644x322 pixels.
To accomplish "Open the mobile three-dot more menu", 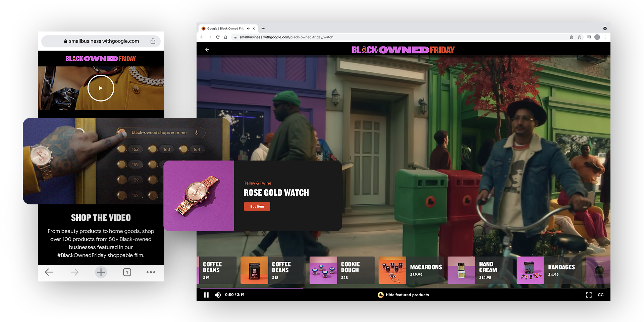I will (151, 272).
